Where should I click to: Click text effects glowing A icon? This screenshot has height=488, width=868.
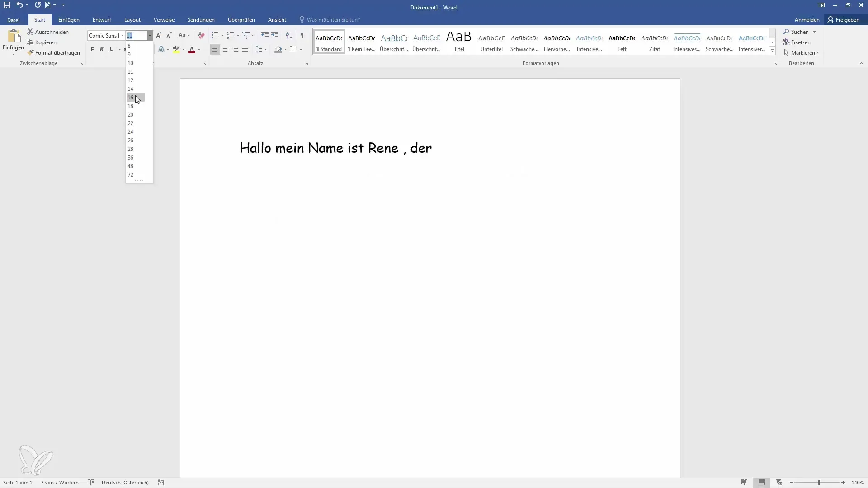pos(161,49)
